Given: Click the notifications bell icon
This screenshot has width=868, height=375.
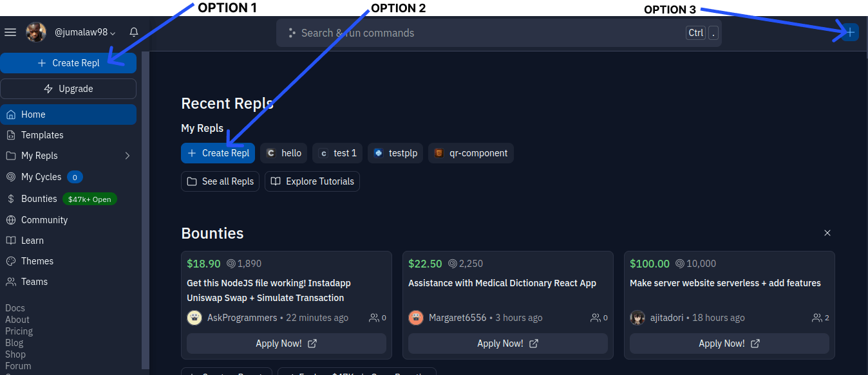Looking at the screenshot, I should coord(134,32).
